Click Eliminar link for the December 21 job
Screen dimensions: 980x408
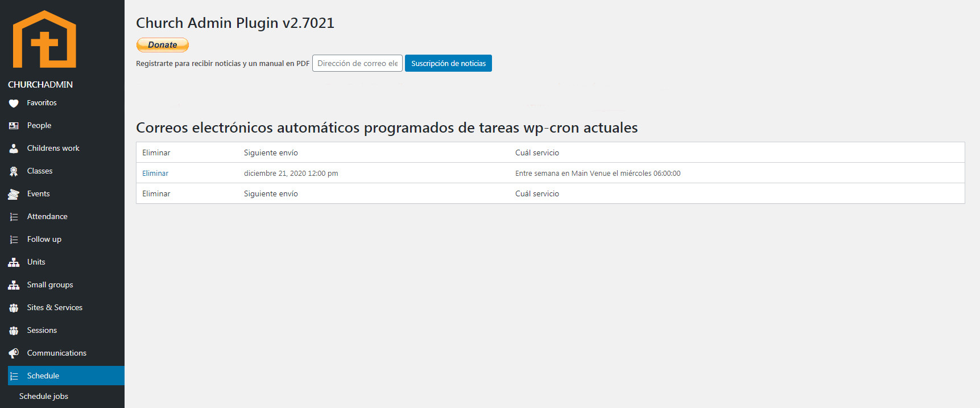[x=155, y=173]
